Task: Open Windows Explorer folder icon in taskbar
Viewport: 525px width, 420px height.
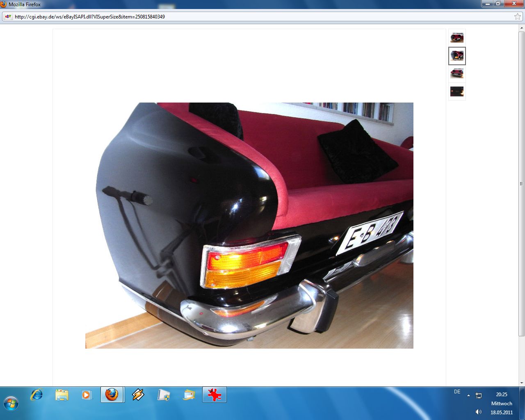Action: [62, 395]
